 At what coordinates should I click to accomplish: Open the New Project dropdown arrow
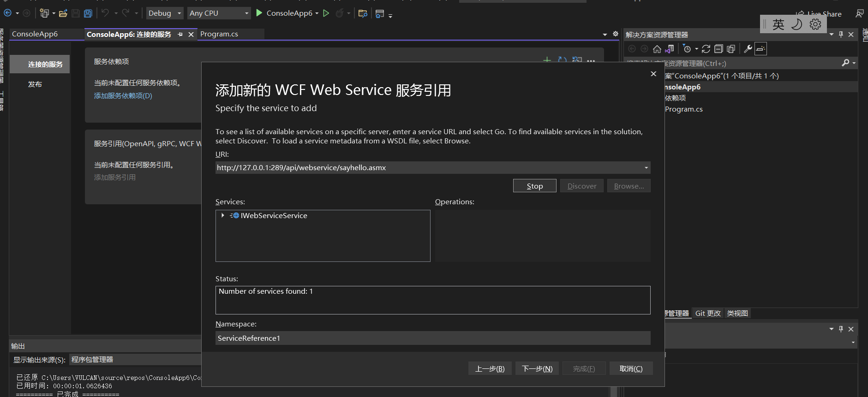pyautogui.click(x=54, y=13)
